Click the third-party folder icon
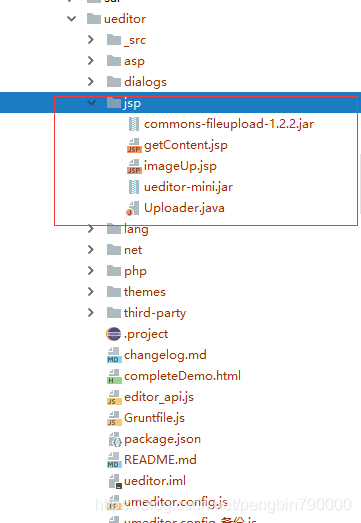Viewport: 361px width, 523px height. pyautogui.click(x=114, y=313)
